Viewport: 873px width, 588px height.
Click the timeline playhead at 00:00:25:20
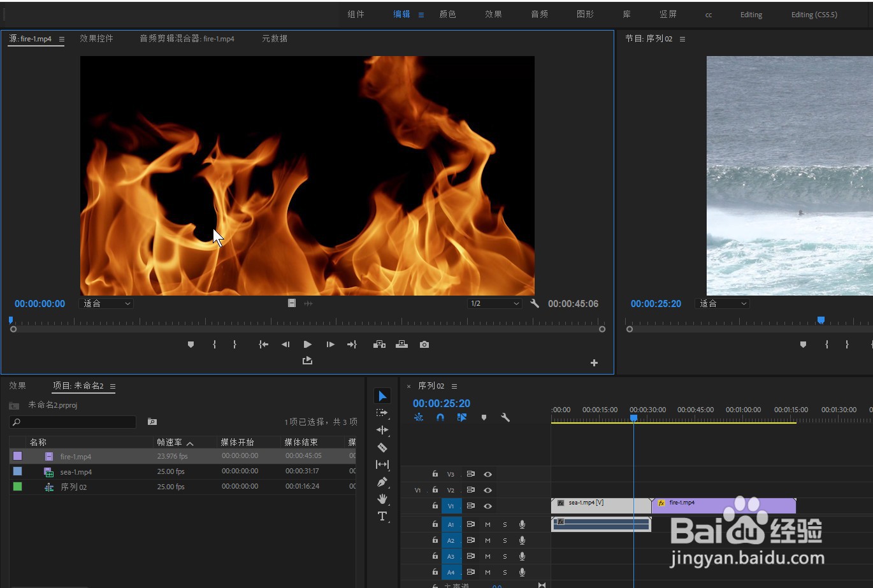[x=633, y=419]
